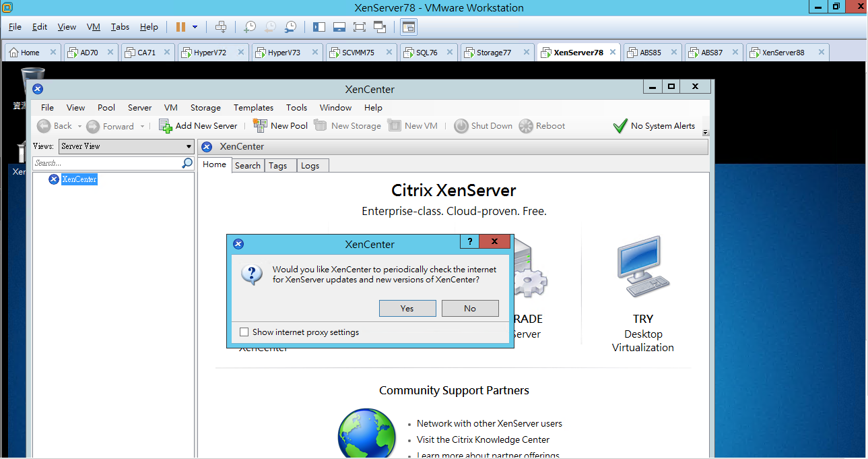Click the thumbnail bar icon in the VMware toolbar
The height and width of the screenshot is (459, 868).
[339, 27]
